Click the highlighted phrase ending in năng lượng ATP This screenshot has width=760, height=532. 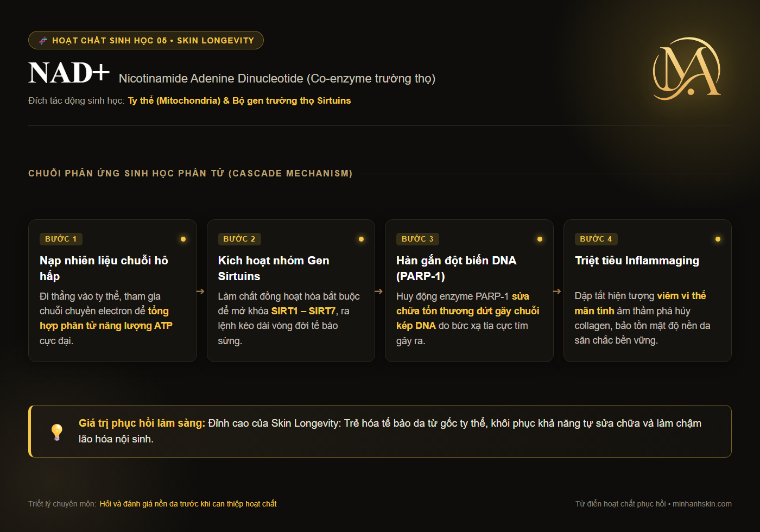pos(106,318)
